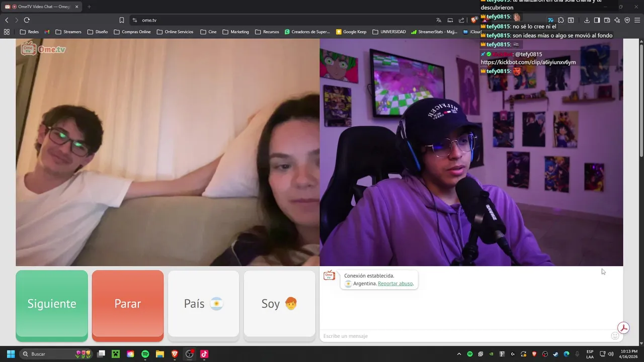The height and width of the screenshot is (362, 644).
Task: Open the tab grid apps icon
Action: pos(7,32)
